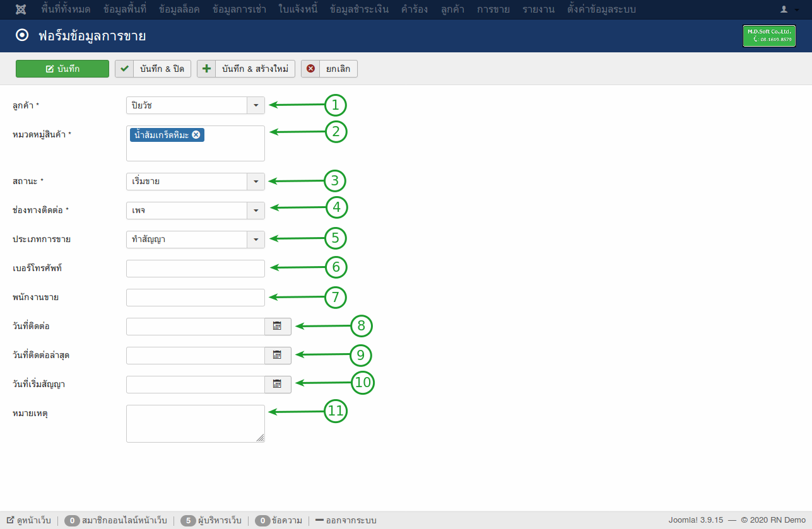812x529 pixels.
Task: Click บันทึก & สร้างใหม่ button
Action: (x=246, y=69)
